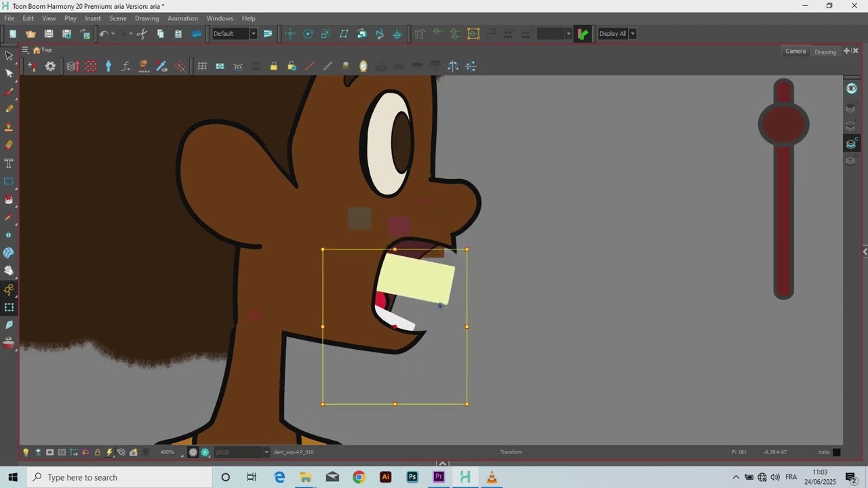Toggle the light table bulb icon
Screen dimensions: 868x488
point(26,452)
